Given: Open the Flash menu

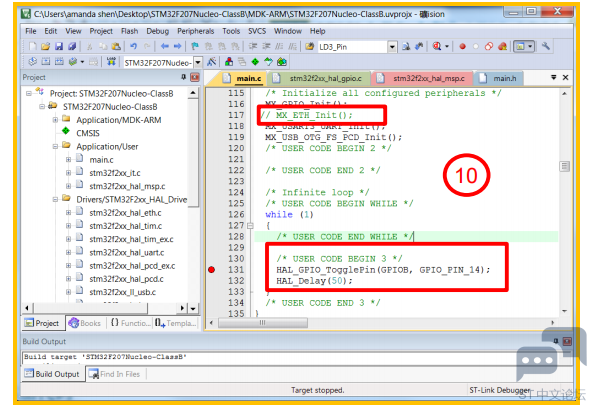Looking at the screenshot, I should [x=129, y=31].
